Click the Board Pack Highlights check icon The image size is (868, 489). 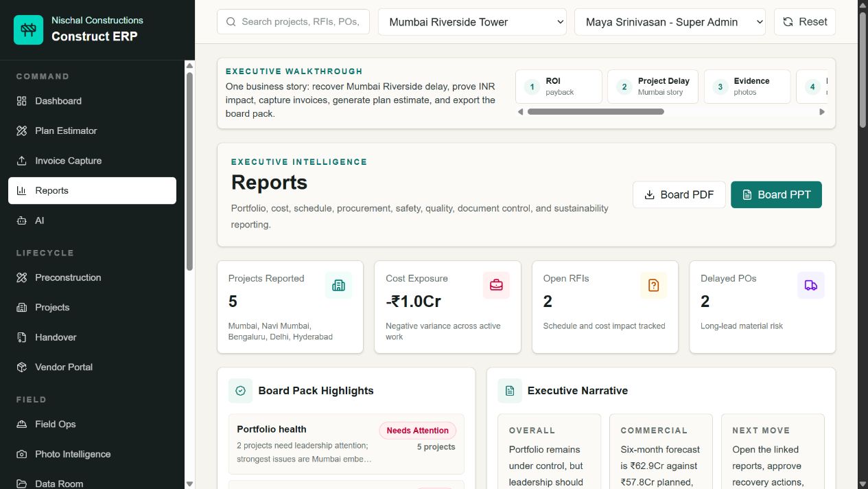240,391
